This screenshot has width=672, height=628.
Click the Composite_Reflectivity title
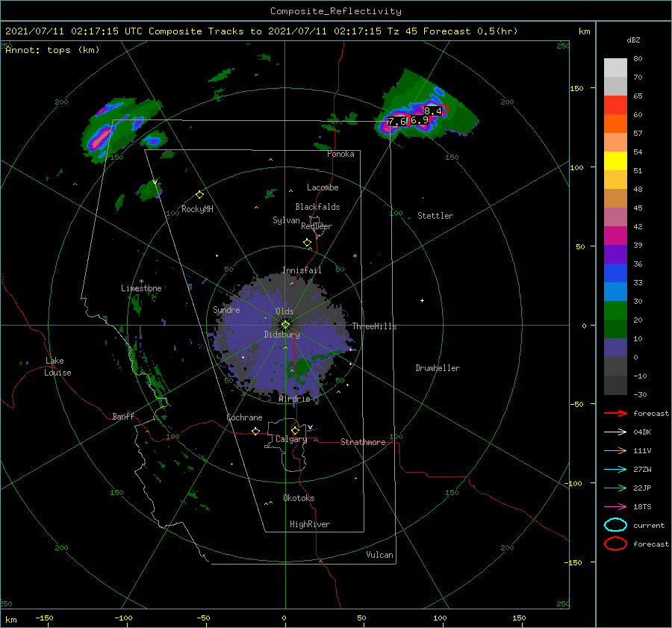coord(336,11)
